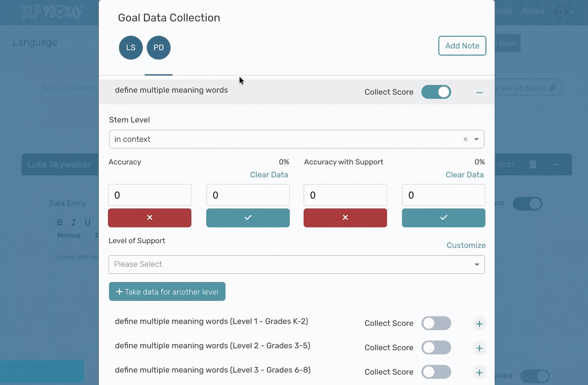Expand the Level 1 - Grades K-2 goal

(x=479, y=324)
